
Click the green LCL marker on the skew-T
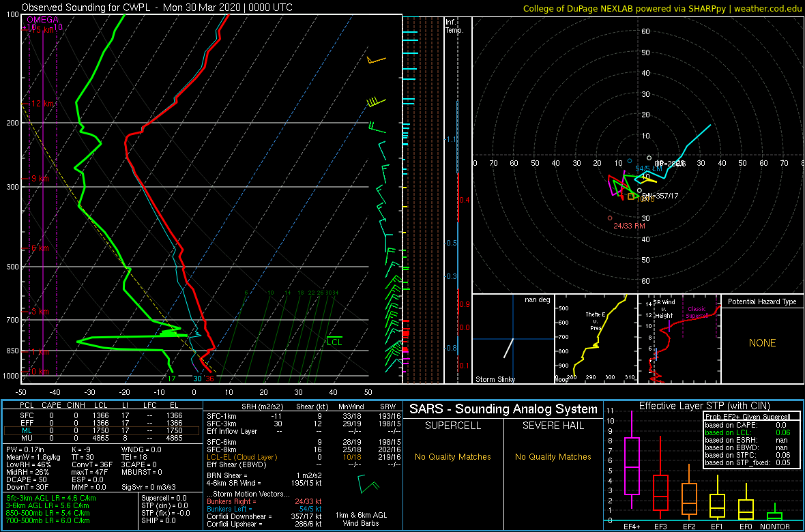click(334, 341)
